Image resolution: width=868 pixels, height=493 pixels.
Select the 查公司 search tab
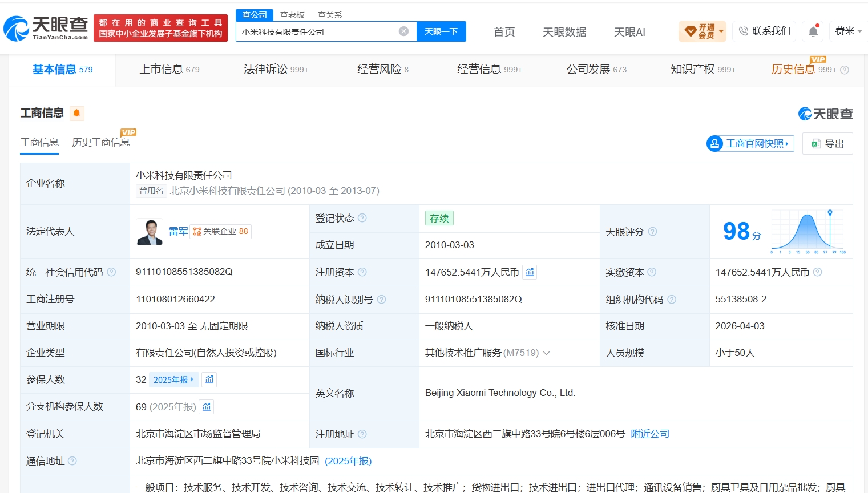255,15
